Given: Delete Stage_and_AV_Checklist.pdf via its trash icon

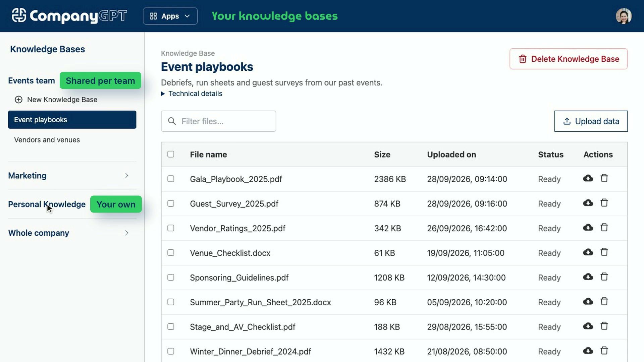Looking at the screenshot, I should pos(604,326).
